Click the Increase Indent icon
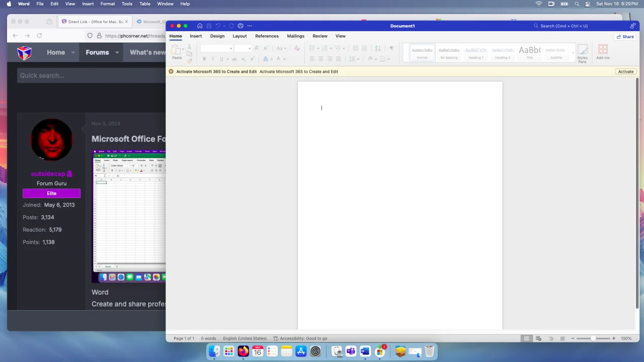The image size is (644, 362). (x=364, y=48)
